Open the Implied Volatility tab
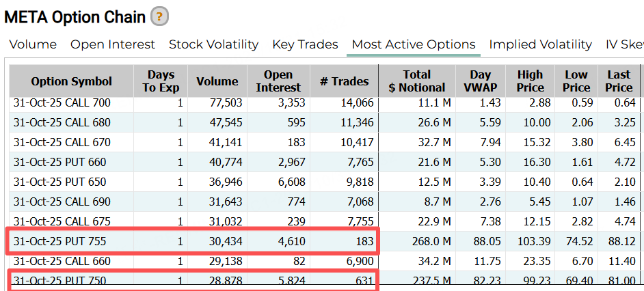Viewport: 644px width, 291px height. point(540,44)
